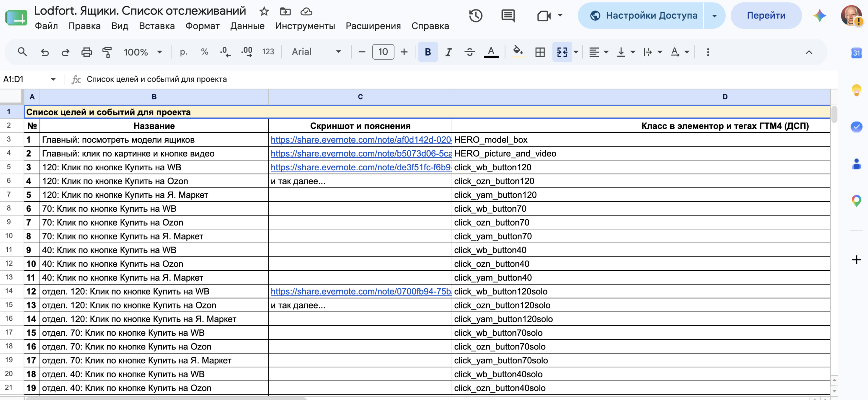Open the Инструменты menu
This screenshot has height=400, width=868.
(x=305, y=26)
